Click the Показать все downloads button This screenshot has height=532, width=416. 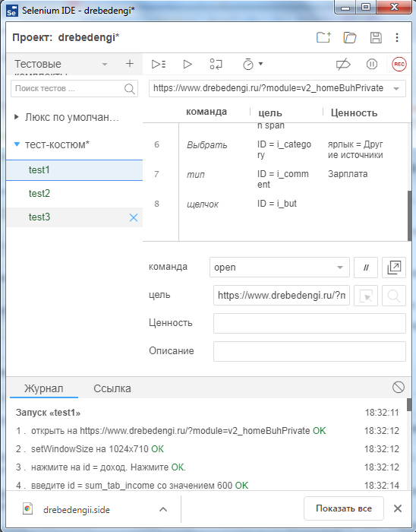click(344, 508)
